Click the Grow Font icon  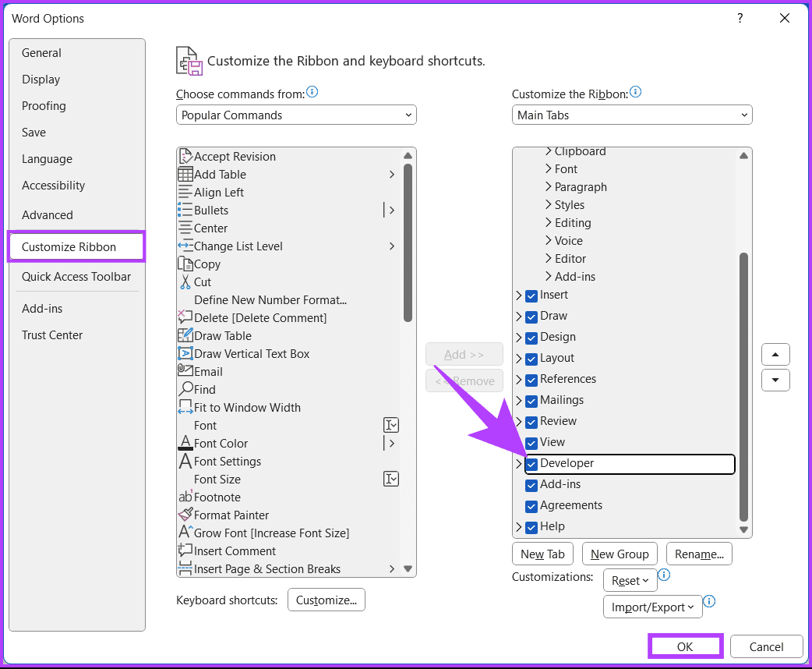tap(185, 533)
